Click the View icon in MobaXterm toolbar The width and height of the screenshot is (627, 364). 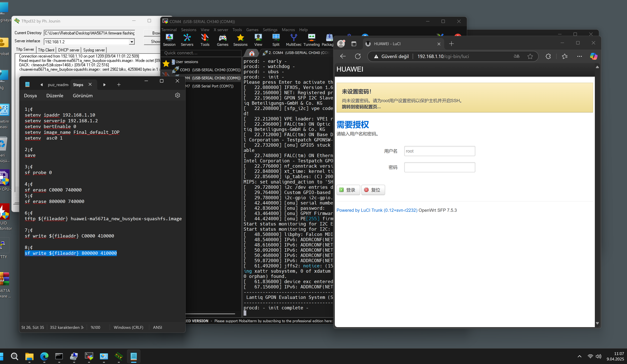pyautogui.click(x=258, y=40)
